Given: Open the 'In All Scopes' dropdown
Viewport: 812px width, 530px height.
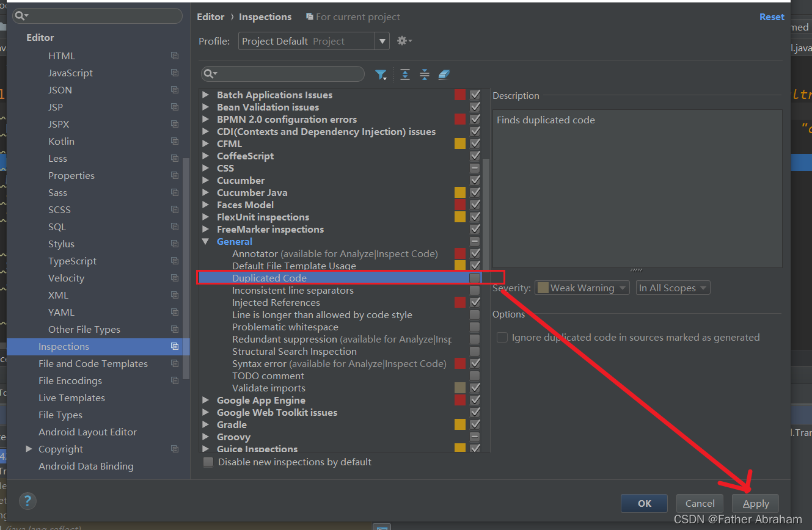Looking at the screenshot, I should pos(672,287).
